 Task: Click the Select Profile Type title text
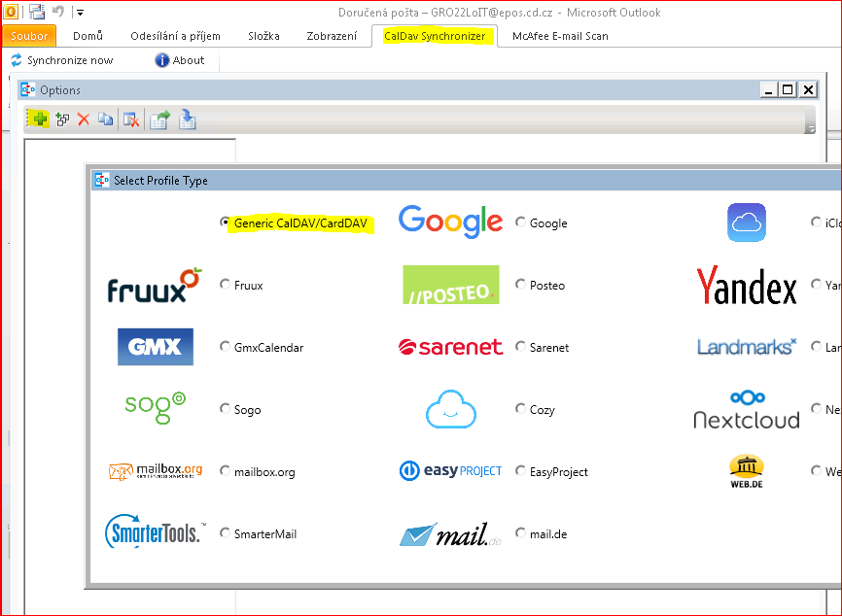160,181
